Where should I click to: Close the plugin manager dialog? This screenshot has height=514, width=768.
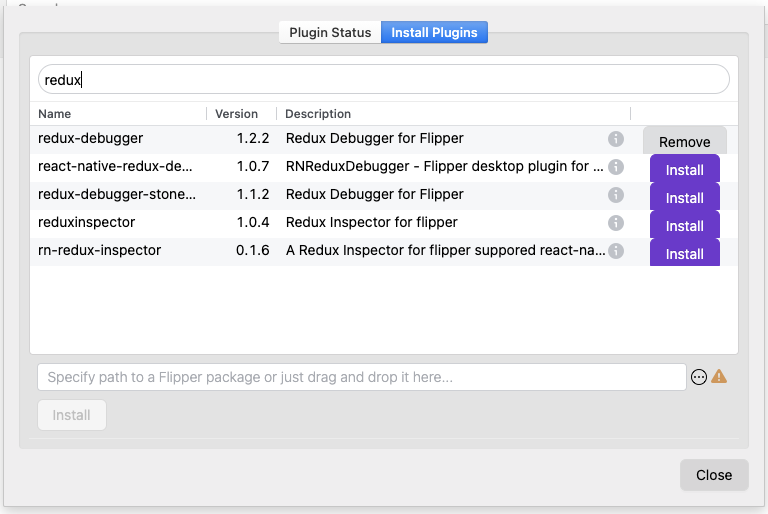click(714, 475)
